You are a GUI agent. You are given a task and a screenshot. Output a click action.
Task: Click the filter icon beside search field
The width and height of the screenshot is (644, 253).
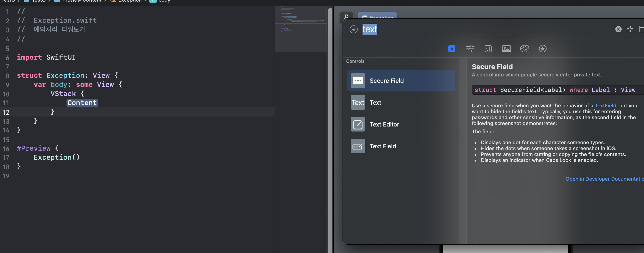[x=353, y=30]
